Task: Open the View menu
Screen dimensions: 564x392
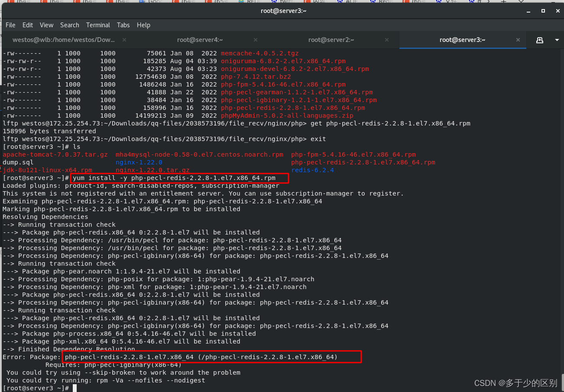Action: 46,25
